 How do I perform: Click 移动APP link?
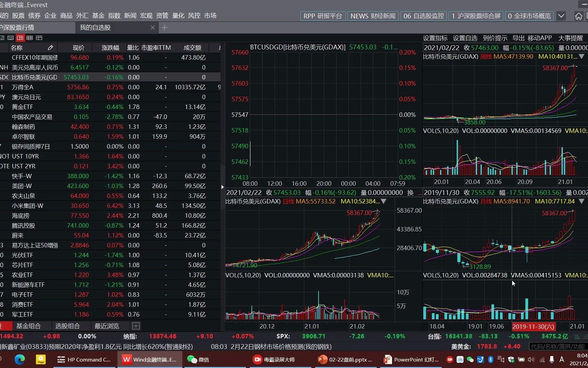540,38
